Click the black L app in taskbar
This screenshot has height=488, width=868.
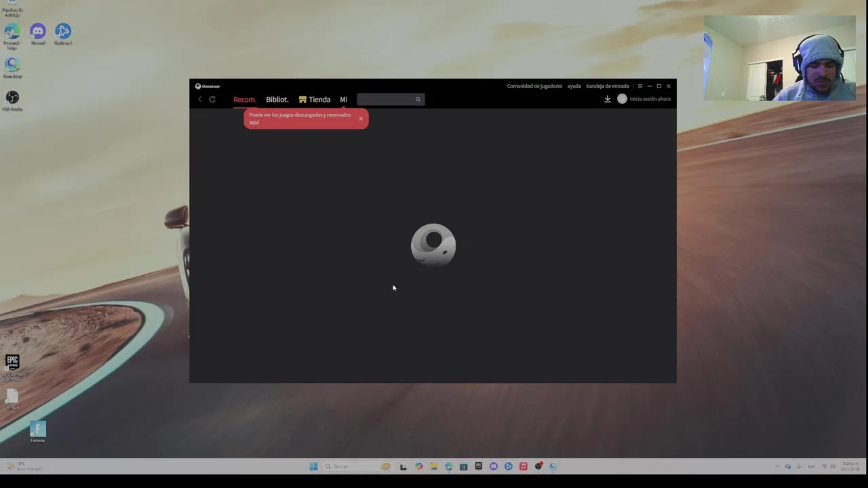403,466
